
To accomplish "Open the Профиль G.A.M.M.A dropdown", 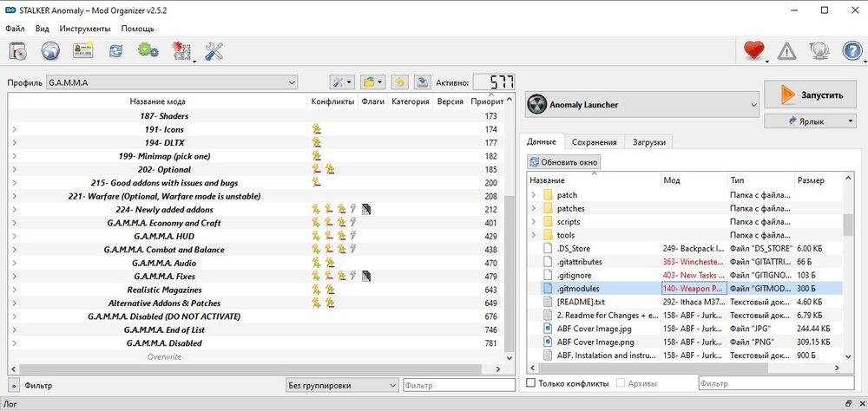I will click(x=172, y=82).
